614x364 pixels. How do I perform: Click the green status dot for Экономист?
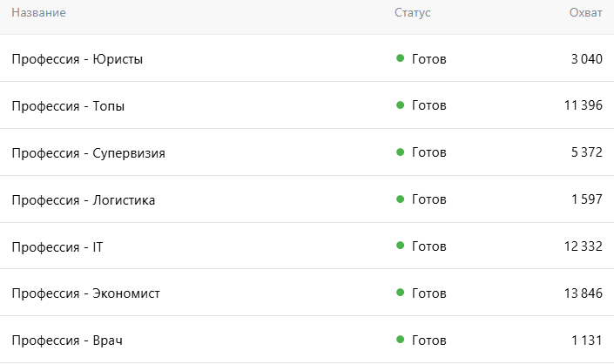pyautogui.click(x=401, y=293)
